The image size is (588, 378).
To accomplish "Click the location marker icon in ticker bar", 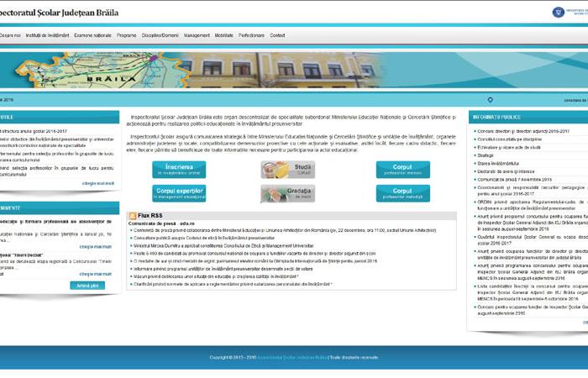I will coord(490,100).
